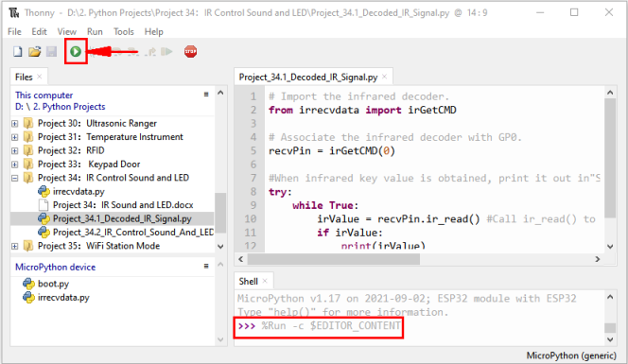Click folder icon of Project 33: Keypad Door

(28, 165)
